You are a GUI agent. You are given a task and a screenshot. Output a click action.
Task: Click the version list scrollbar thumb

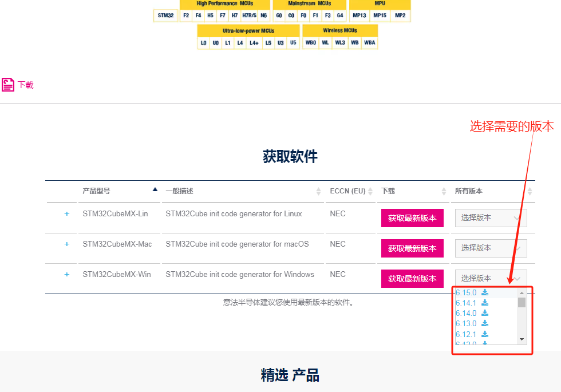click(522, 303)
